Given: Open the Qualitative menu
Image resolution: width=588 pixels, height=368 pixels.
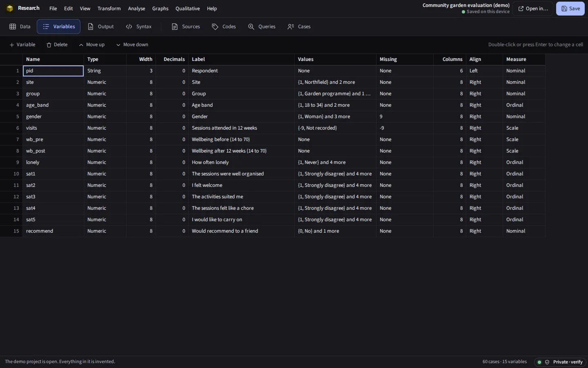Looking at the screenshot, I should pos(187,9).
